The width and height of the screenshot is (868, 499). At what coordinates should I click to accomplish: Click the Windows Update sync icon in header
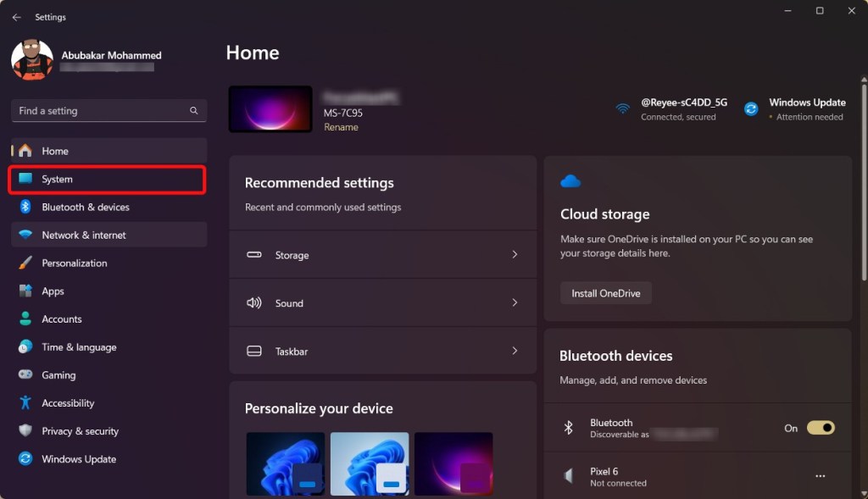751,109
